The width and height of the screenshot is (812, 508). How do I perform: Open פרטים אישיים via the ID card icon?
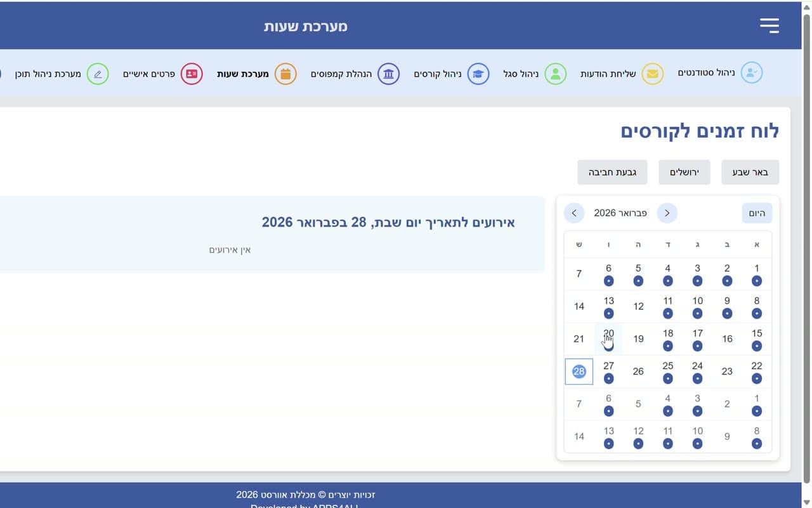[192, 74]
